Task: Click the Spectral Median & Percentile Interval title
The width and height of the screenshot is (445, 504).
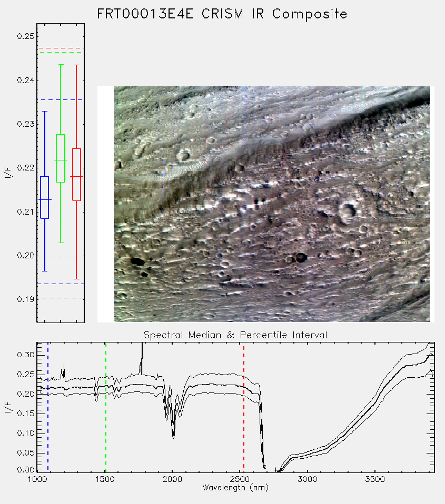Action: click(235, 335)
